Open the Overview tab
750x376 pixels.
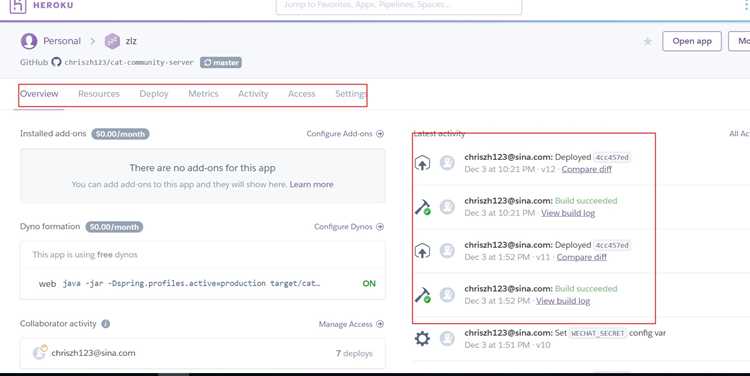click(x=39, y=94)
